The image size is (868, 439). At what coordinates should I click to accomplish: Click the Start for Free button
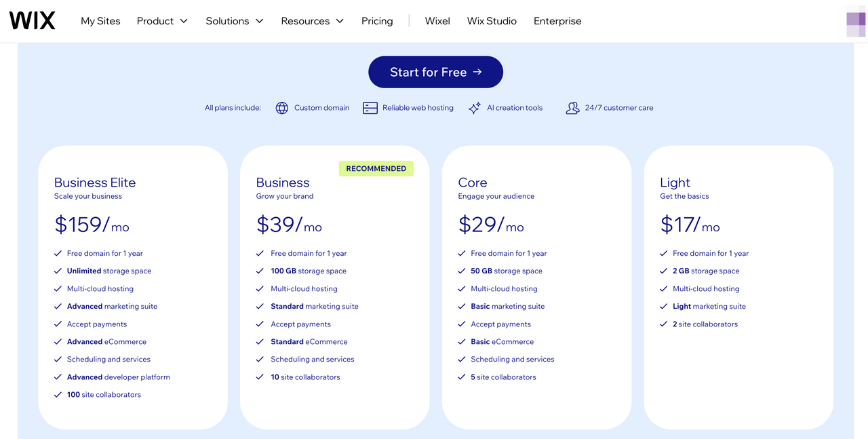pos(435,72)
